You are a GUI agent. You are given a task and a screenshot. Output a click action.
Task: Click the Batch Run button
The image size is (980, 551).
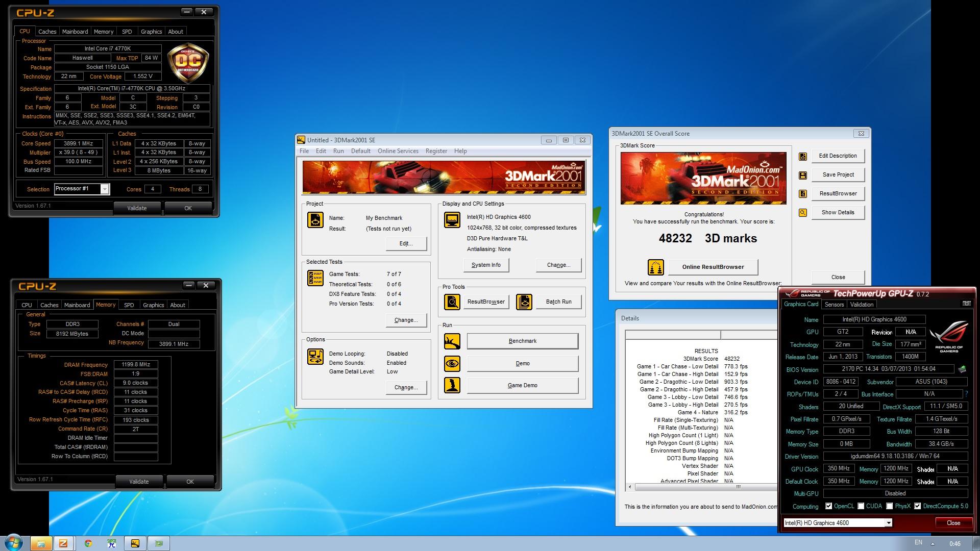(559, 302)
